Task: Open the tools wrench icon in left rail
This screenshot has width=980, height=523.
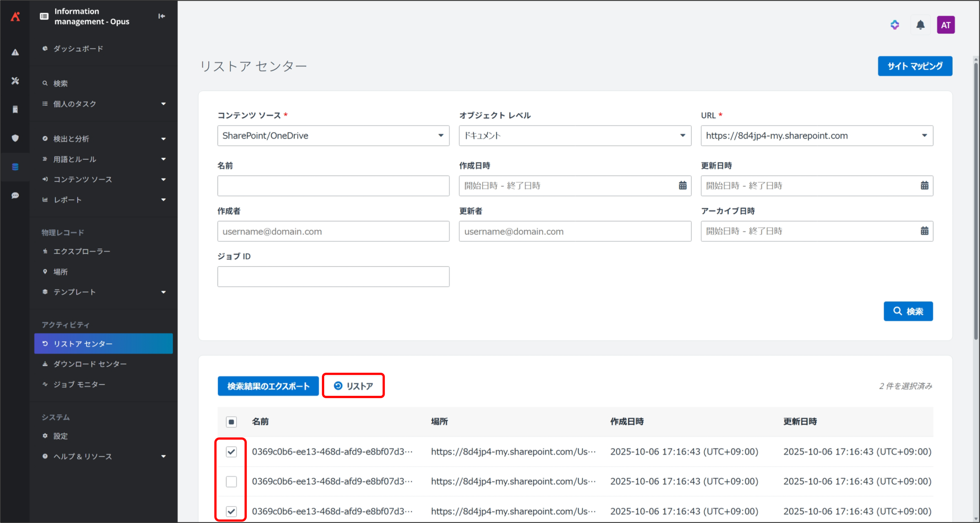Action: tap(15, 81)
